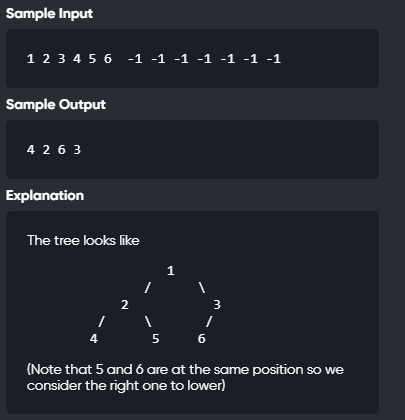Select node 3 in the tree diagram

click(x=217, y=305)
